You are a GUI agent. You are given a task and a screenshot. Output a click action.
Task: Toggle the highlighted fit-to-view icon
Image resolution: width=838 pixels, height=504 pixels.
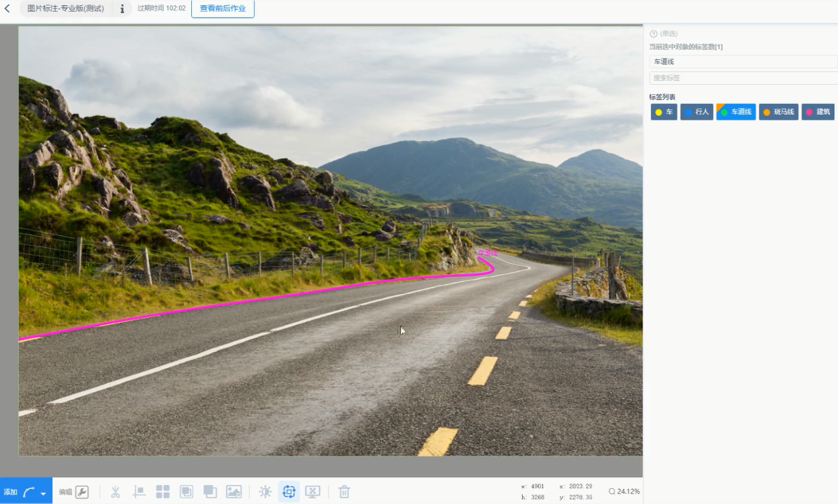tap(289, 491)
